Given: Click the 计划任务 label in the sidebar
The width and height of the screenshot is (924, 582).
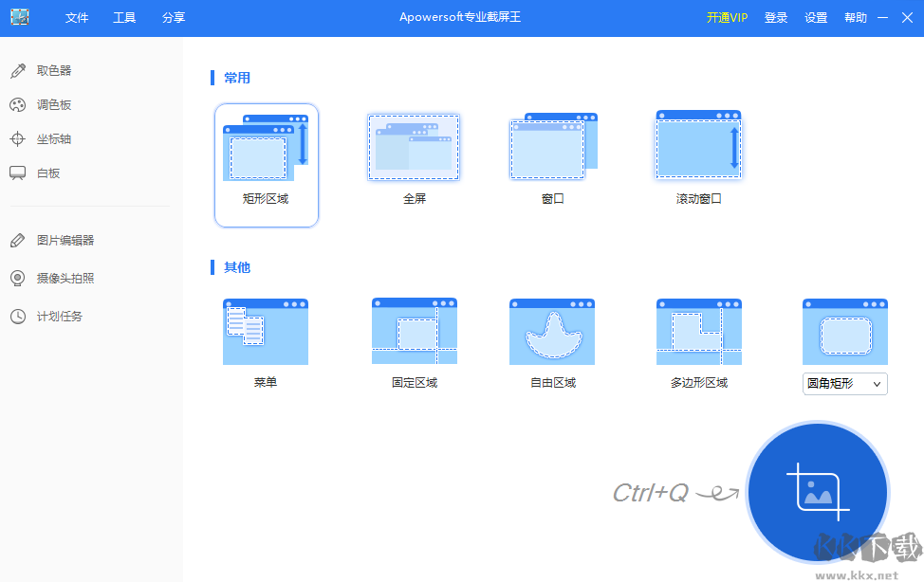Looking at the screenshot, I should [60, 317].
